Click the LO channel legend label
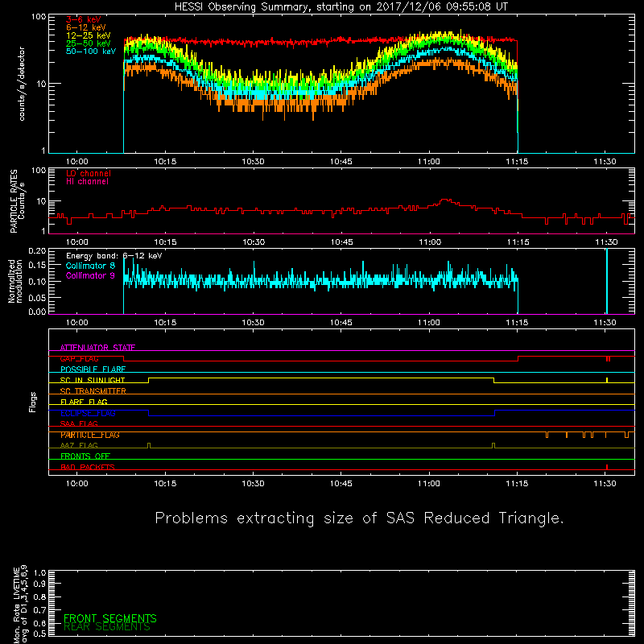644x644 pixels. (89, 173)
